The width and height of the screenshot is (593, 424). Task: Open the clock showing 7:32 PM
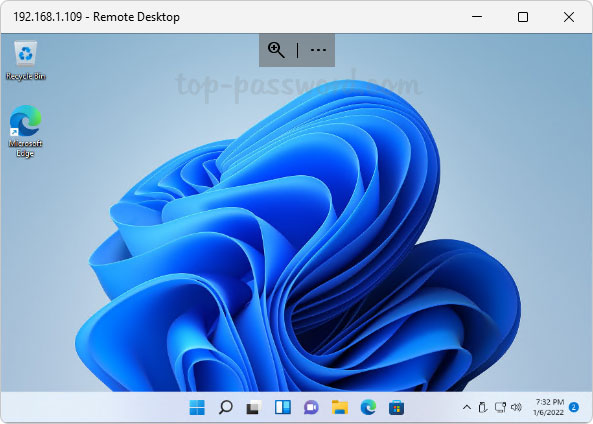[x=549, y=407]
